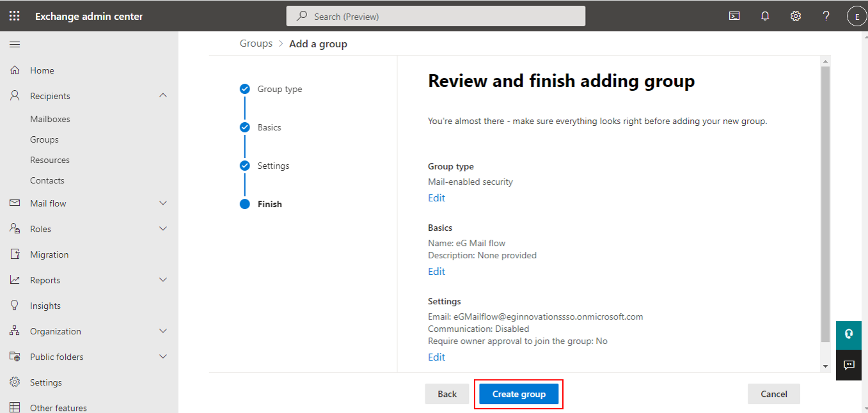The width and height of the screenshot is (868, 413).
Task: Click the Groups breadcrumb link
Action: pos(256,43)
